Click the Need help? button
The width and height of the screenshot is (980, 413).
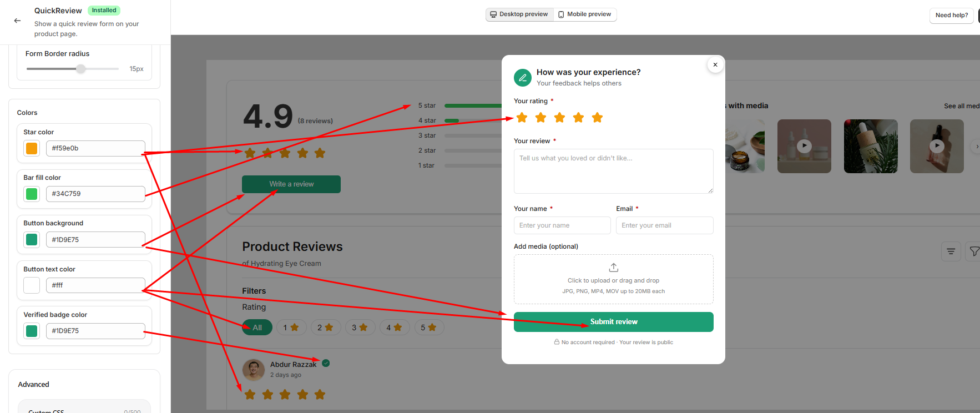952,16
